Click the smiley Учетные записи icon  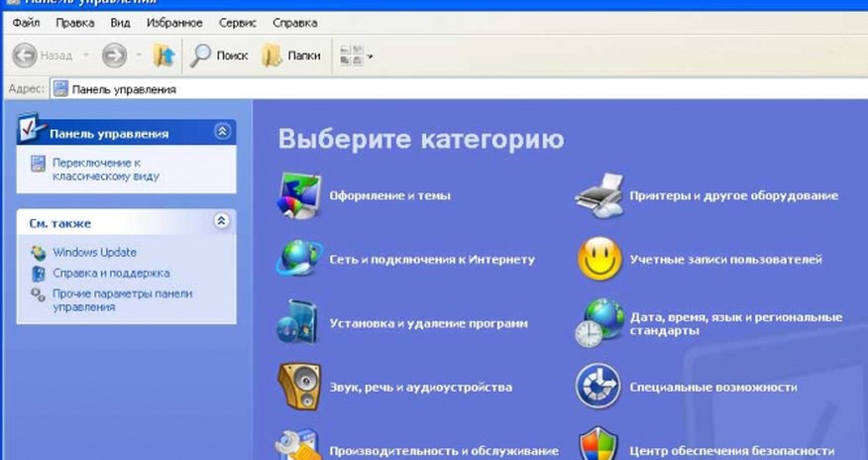[600, 259]
